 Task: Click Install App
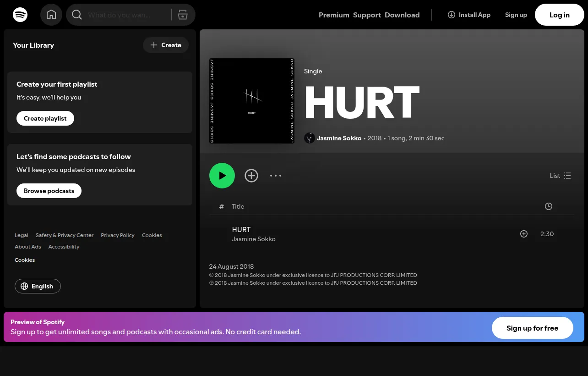click(469, 15)
